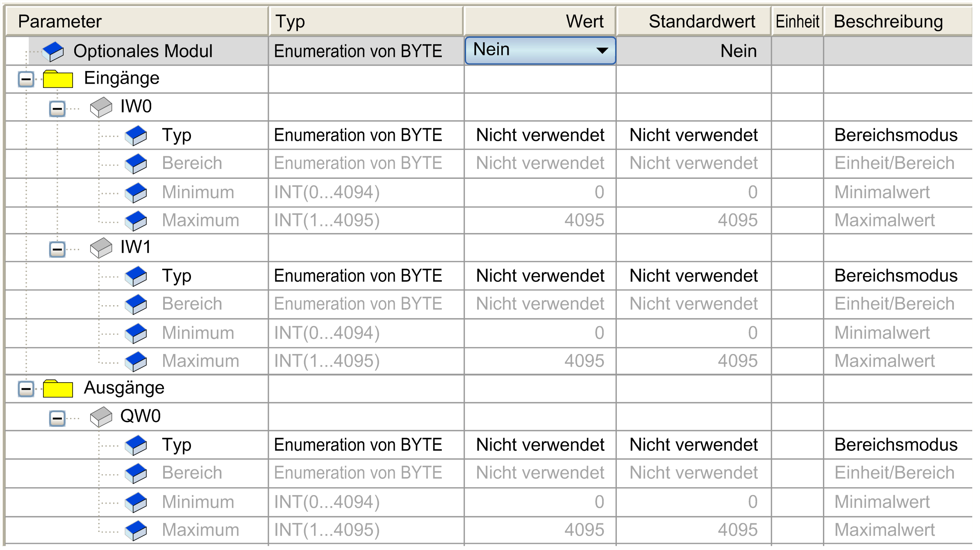Click the blue icon beside QW0 Maximum
Viewport: 980px width, 550px height.
pos(136,531)
